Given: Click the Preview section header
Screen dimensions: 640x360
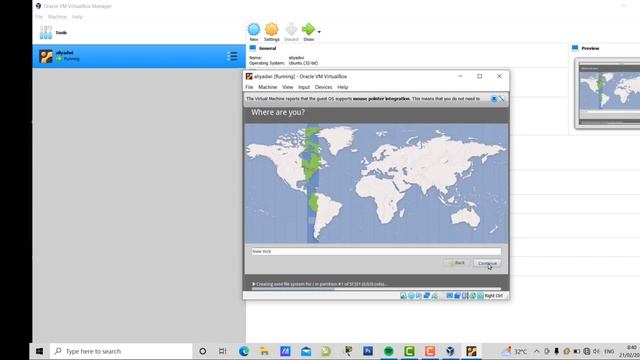Looking at the screenshot, I should pos(590,48).
